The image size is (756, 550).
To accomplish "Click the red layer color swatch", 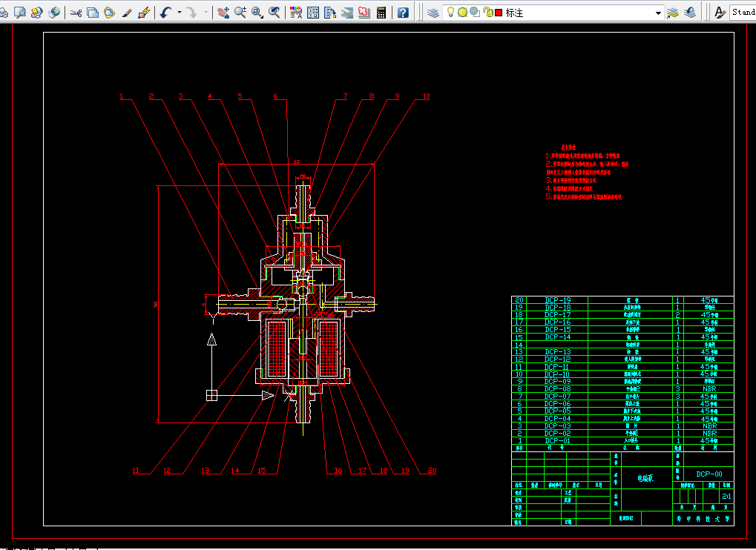I will pos(499,13).
